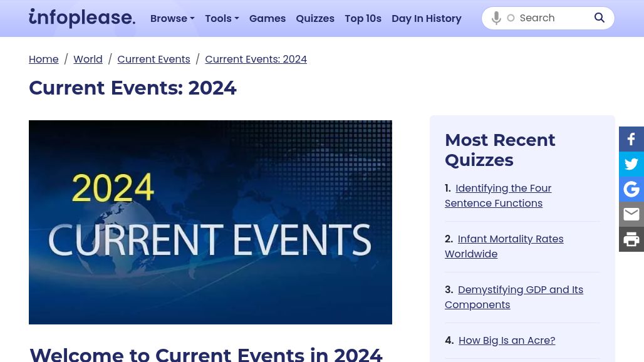Select Top 10s in navigation

tap(363, 18)
